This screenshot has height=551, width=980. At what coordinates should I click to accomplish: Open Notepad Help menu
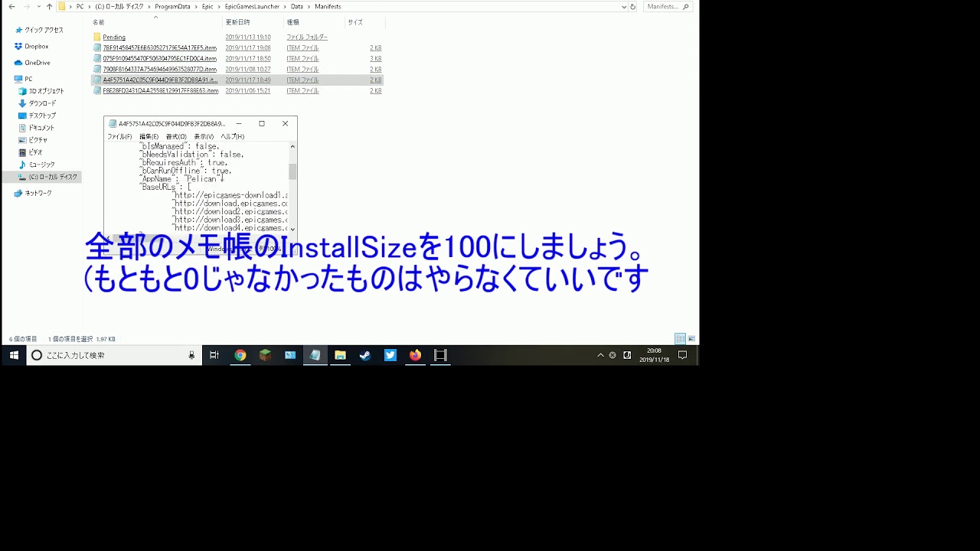[232, 136]
